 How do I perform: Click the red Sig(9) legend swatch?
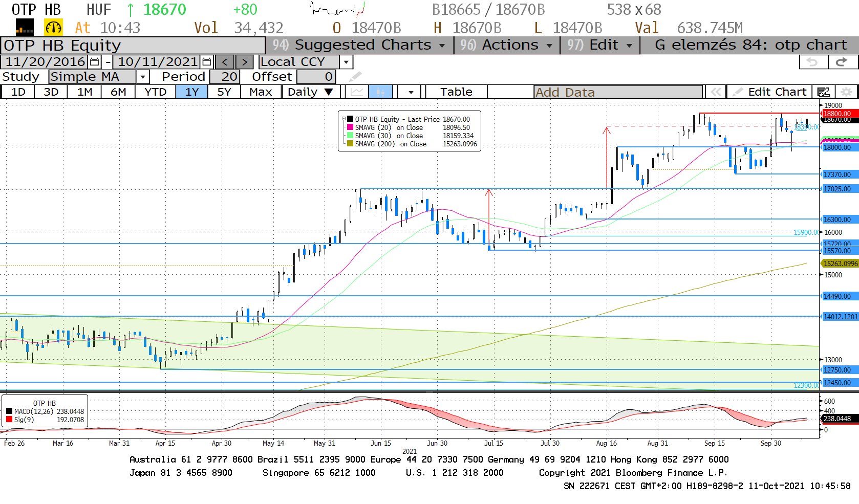tap(9, 420)
